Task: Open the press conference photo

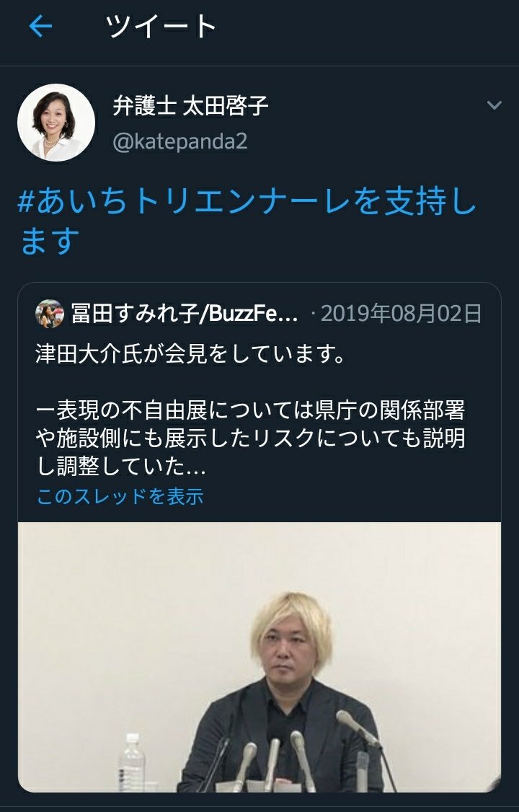Action: (259, 657)
